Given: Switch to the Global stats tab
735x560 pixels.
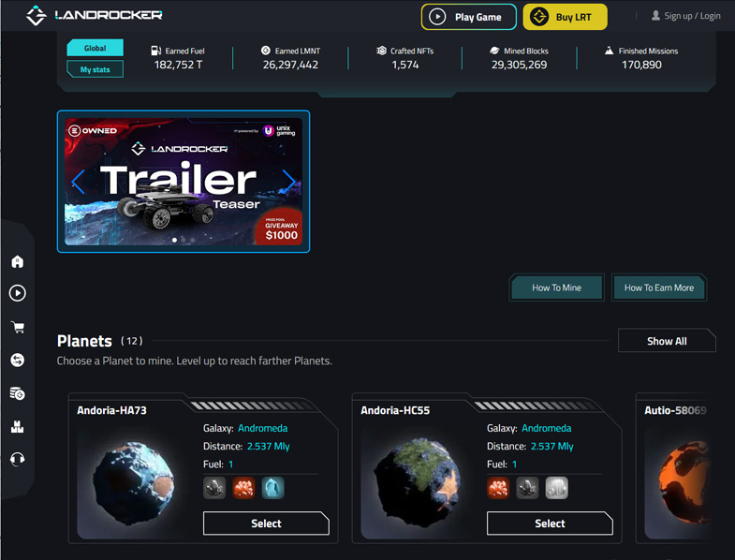Looking at the screenshot, I should [x=96, y=48].
